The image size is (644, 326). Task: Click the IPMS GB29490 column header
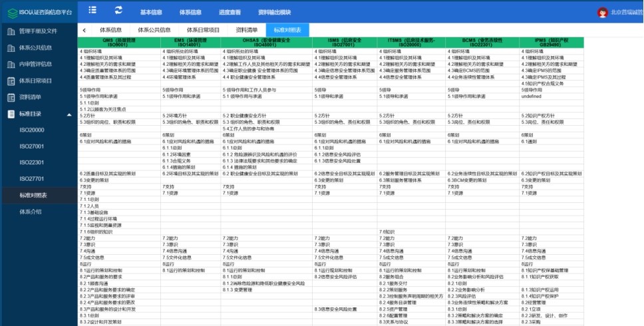551,43
